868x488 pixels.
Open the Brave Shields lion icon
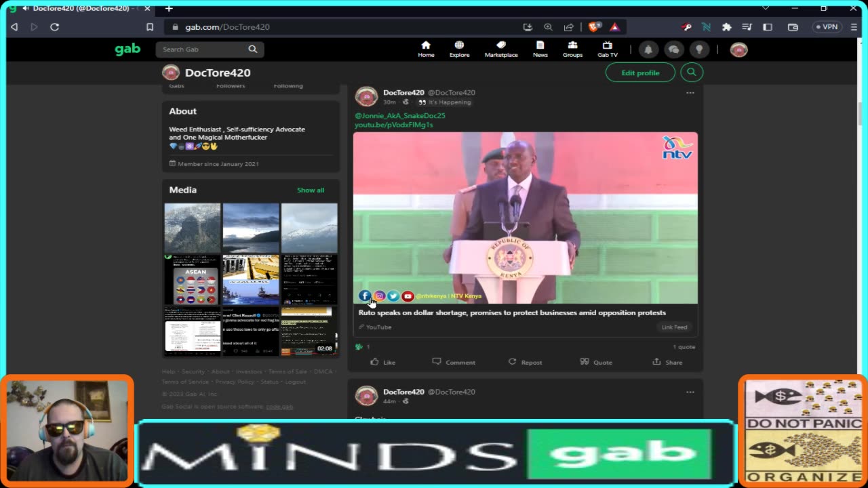click(x=594, y=27)
